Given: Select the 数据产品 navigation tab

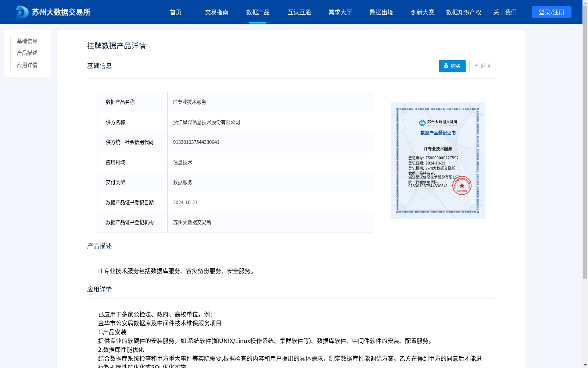Looking at the screenshot, I should point(258,12).
